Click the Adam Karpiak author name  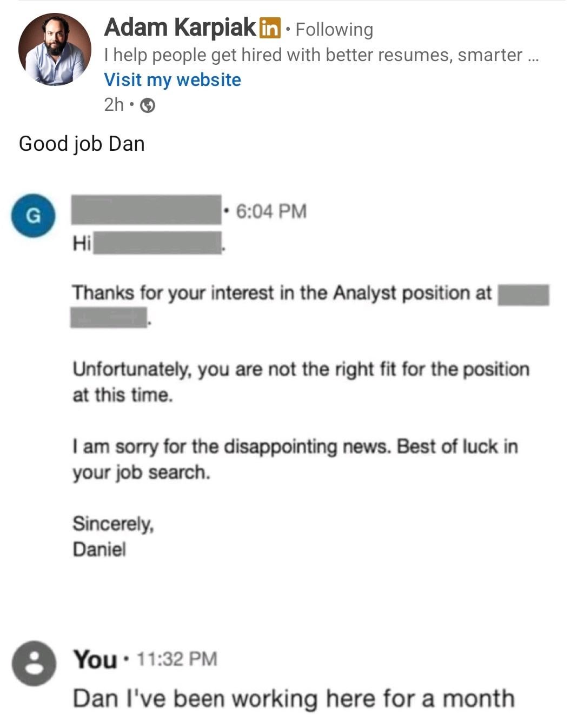180,27
